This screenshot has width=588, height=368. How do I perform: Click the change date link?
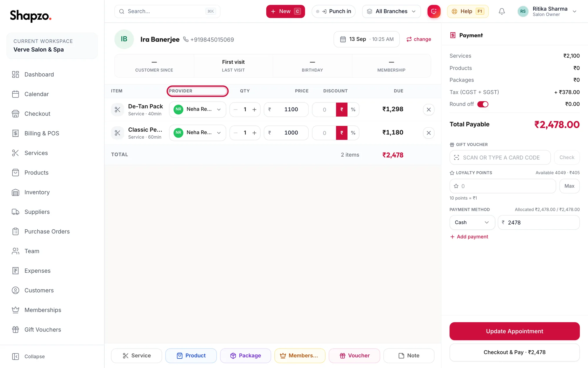pos(419,39)
